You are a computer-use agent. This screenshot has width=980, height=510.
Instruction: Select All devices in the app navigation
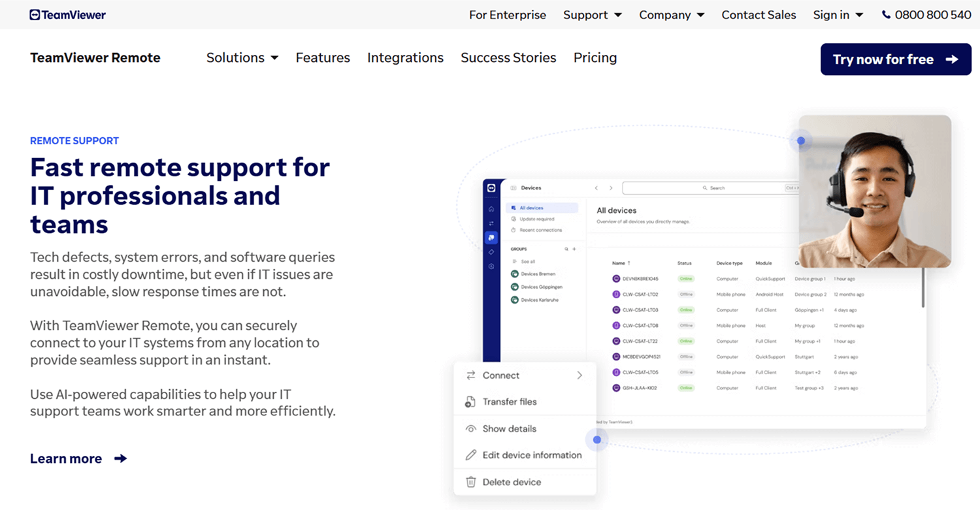tap(542, 208)
